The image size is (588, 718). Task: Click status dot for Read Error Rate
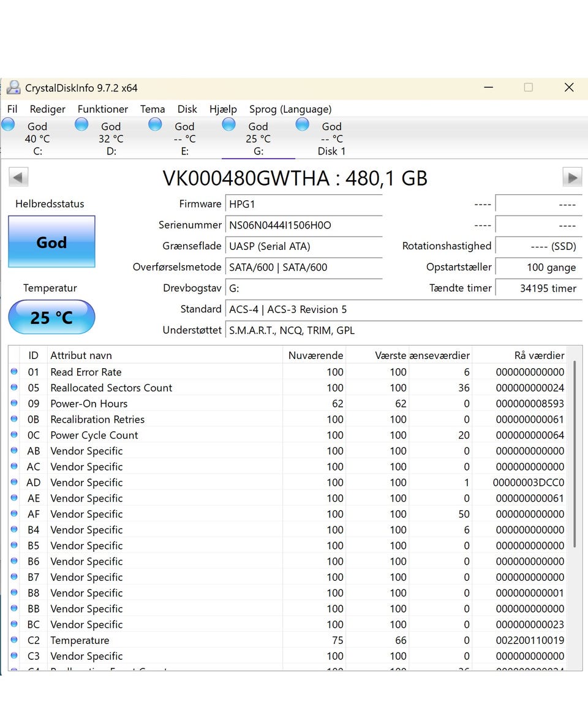click(x=14, y=372)
